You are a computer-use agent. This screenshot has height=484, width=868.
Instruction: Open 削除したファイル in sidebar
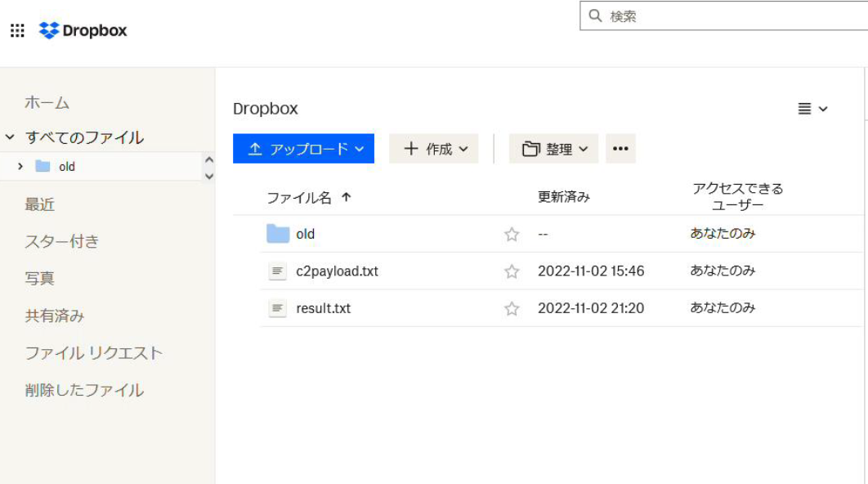84,390
